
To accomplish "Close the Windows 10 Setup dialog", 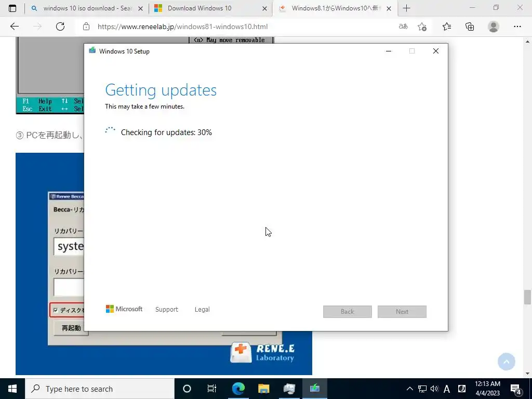I will (x=436, y=51).
